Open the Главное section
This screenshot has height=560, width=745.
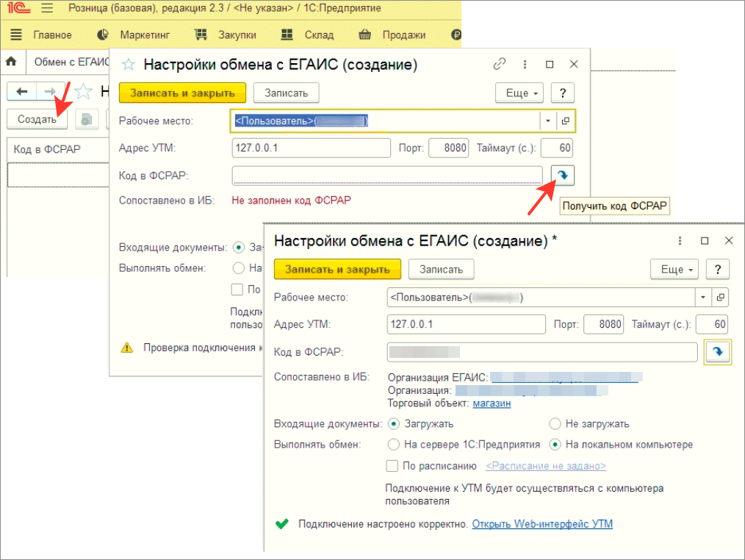coord(52,35)
